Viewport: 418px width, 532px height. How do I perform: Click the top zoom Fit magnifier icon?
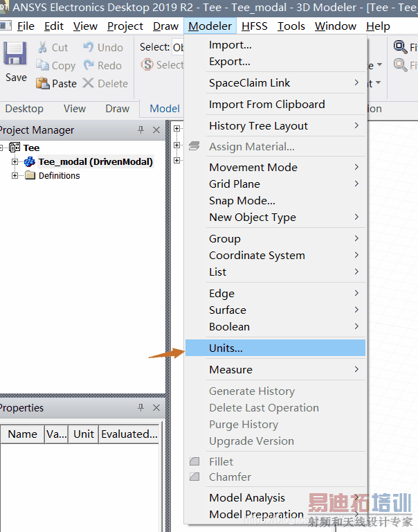coord(400,47)
